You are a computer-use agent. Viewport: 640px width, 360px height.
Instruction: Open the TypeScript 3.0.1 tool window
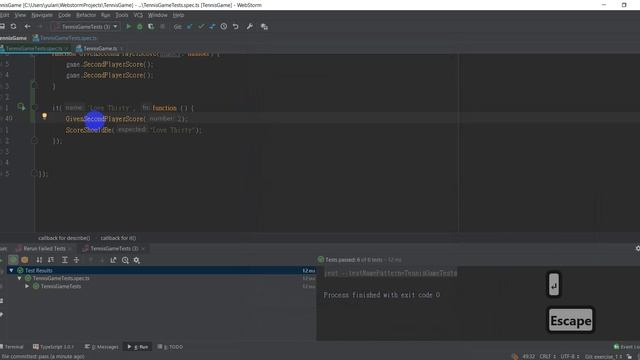click(53, 347)
